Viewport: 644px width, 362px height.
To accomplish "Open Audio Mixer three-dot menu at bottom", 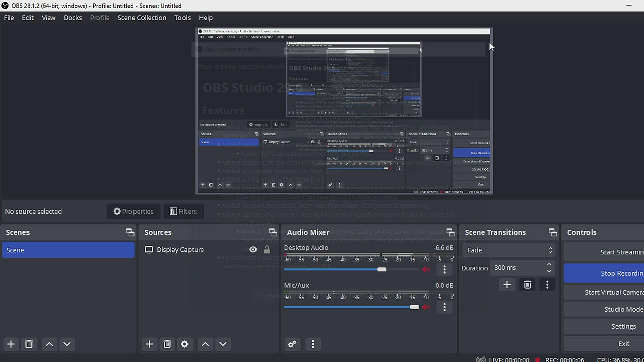I will [x=313, y=344].
